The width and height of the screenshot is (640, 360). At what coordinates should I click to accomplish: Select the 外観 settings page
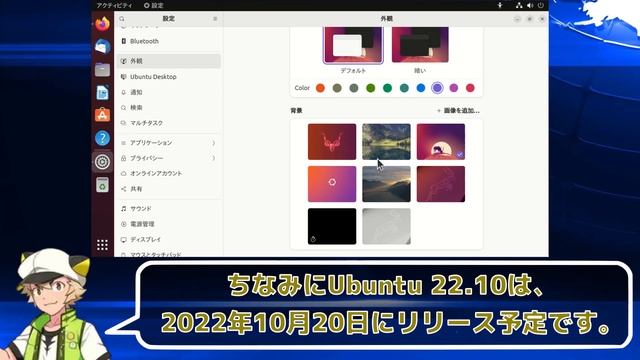pyautogui.click(x=169, y=61)
